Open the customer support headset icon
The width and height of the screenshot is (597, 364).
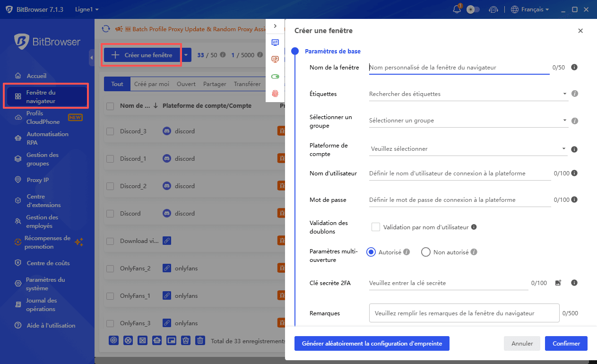(493, 9)
